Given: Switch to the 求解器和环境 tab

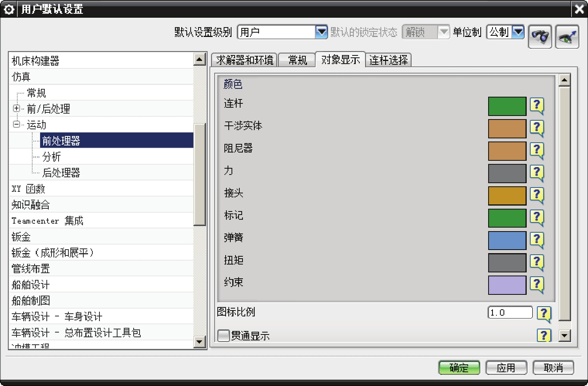Looking at the screenshot, I should [x=244, y=60].
